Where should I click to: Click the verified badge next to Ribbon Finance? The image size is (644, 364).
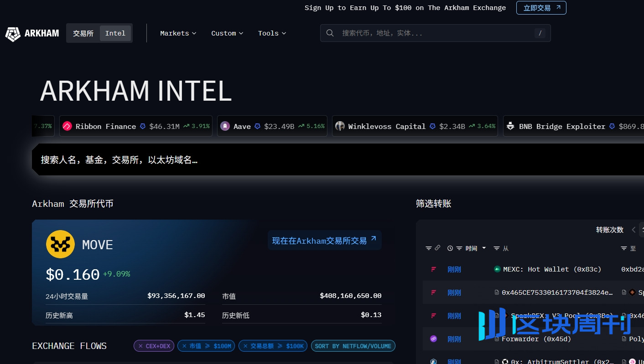[x=143, y=126]
